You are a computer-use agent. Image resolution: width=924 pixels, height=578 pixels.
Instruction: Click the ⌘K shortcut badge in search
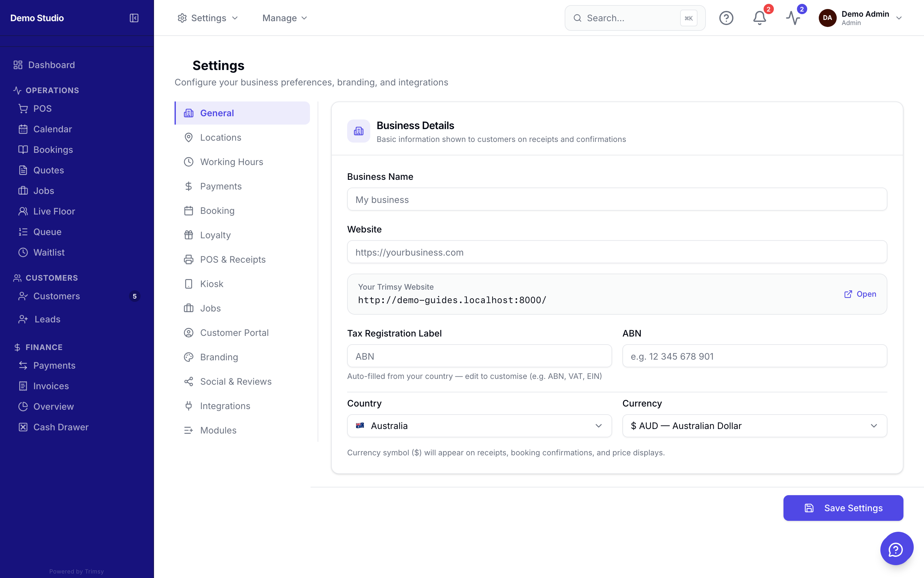tap(689, 18)
